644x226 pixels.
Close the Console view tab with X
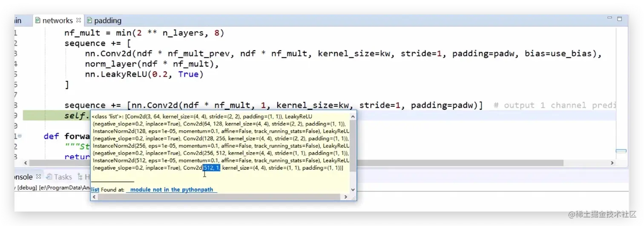tap(38, 176)
